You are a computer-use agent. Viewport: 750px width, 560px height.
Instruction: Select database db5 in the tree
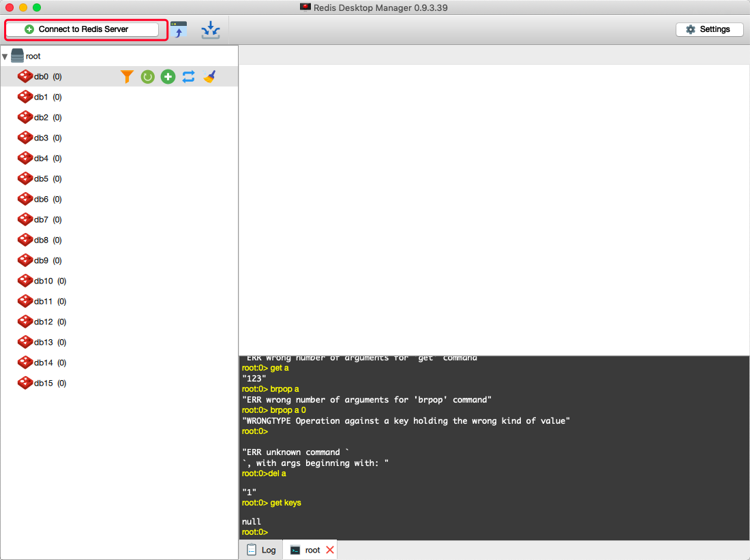[41, 179]
